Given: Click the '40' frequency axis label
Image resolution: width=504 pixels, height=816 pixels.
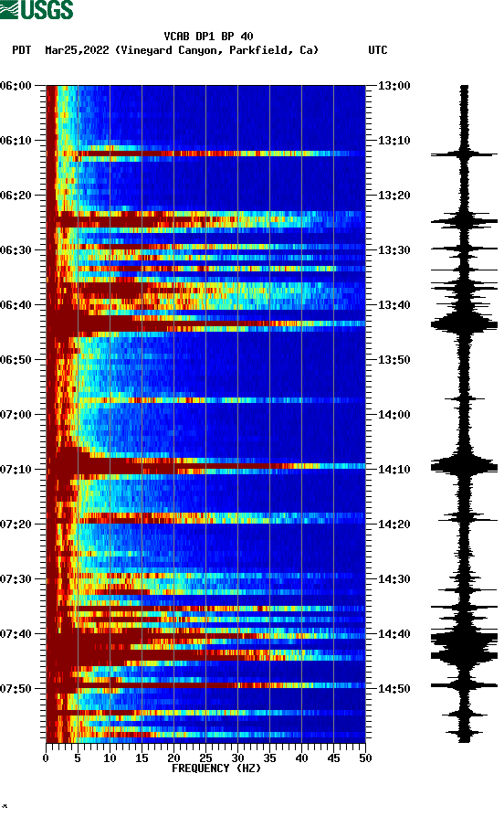Looking at the screenshot, I should pos(301,758).
